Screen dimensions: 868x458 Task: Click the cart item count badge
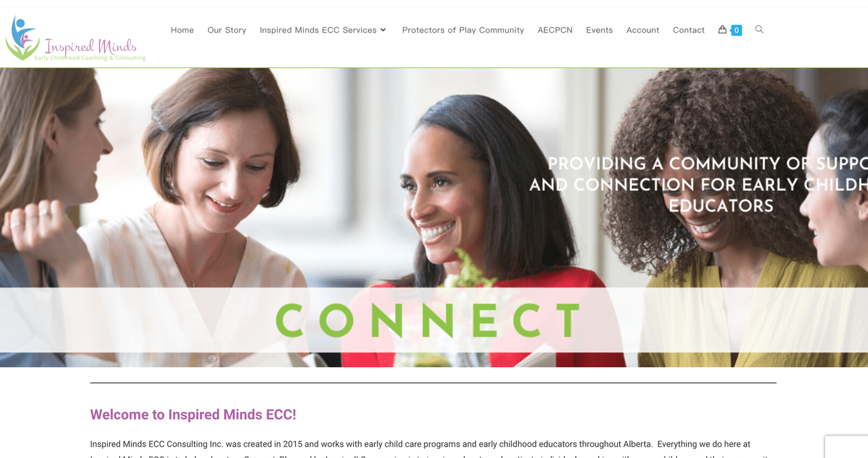point(736,30)
